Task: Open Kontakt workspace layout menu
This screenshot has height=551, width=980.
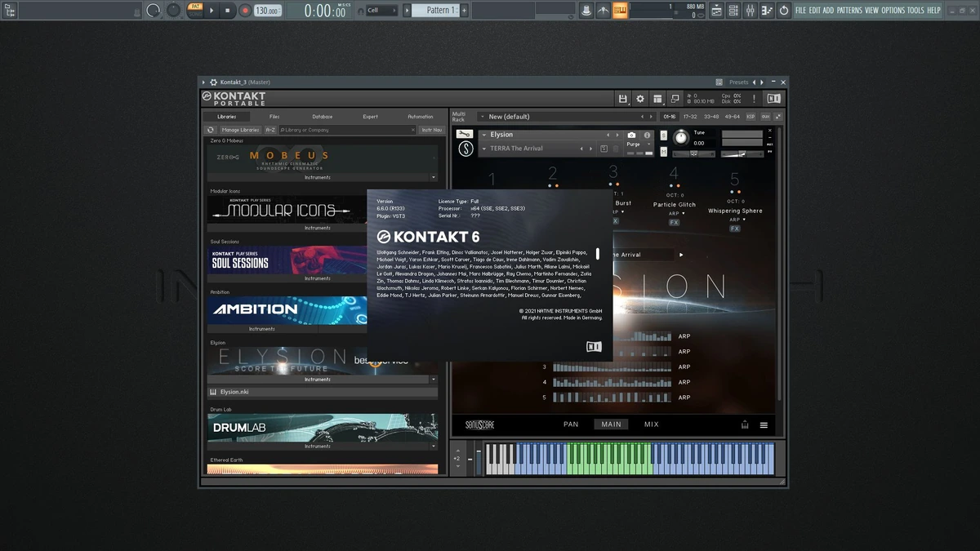Action: click(x=658, y=99)
